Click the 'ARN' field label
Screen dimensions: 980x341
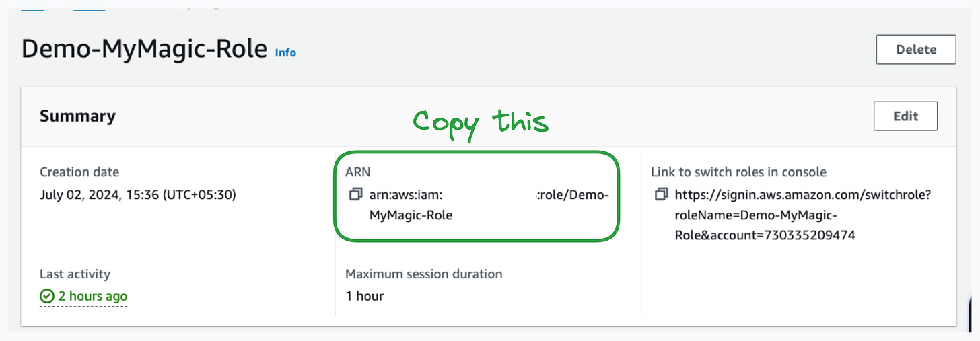point(357,172)
